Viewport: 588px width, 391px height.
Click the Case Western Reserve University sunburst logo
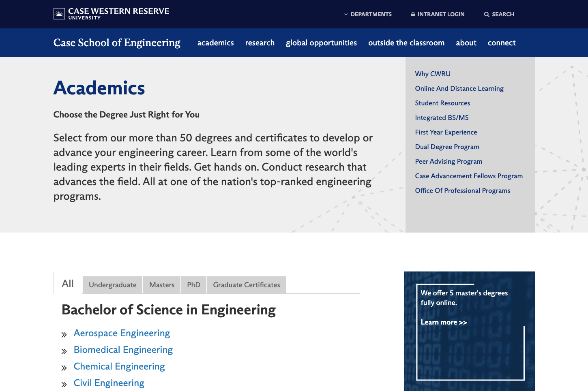[59, 14]
